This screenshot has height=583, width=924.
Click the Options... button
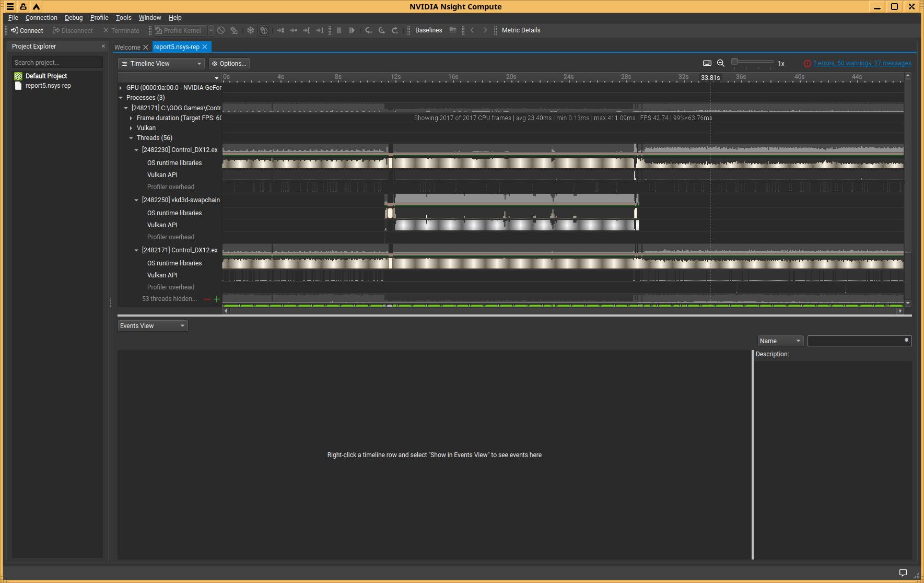coord(229,64)
